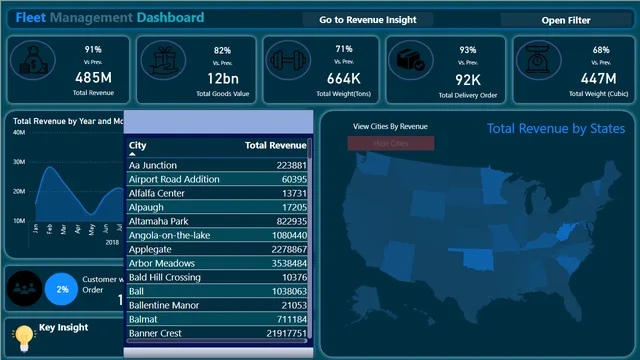Click the Total Revenue by States title
Viewport: 640px width, 360px height.
point(556,129)
